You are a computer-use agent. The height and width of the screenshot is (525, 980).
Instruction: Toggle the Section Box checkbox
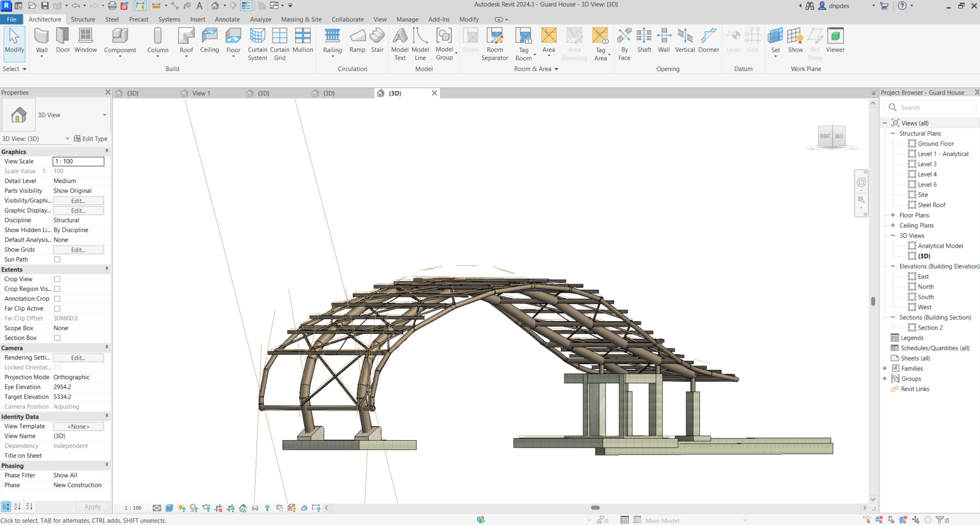(x=57, y=338)
